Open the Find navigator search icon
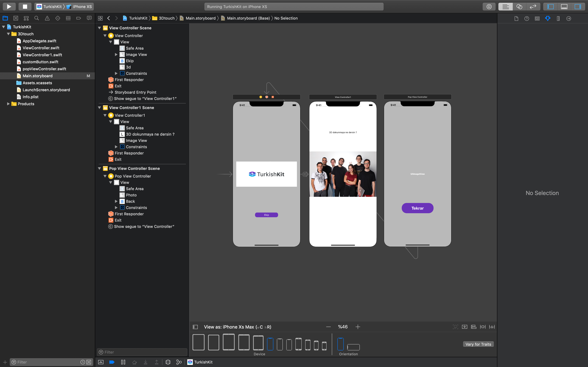The height and width of the screenshot is (367, 588). [37, 18]
